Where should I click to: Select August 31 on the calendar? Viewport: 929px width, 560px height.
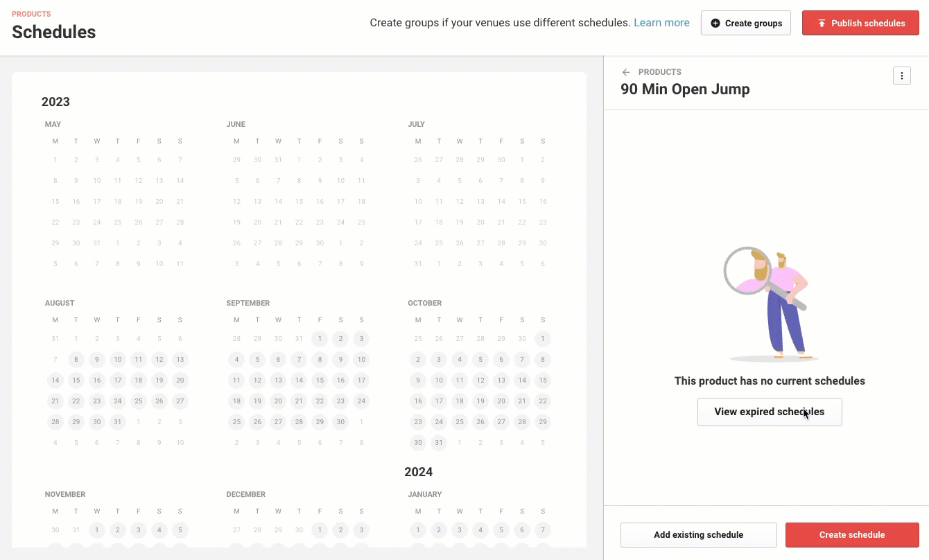[x=118, y=422]
